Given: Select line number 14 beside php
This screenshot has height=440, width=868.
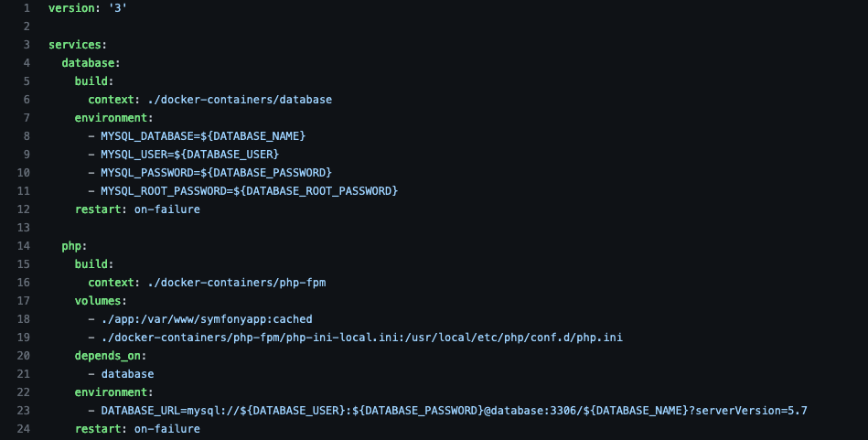Looking at the screenshot, I should click(24, 245).
